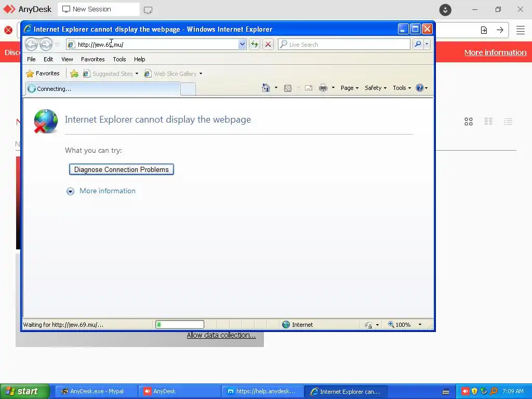This screenshot has height=399, width=532.
Task: Select AnyDesk small tiles view icon
Action: click(488, 122)
